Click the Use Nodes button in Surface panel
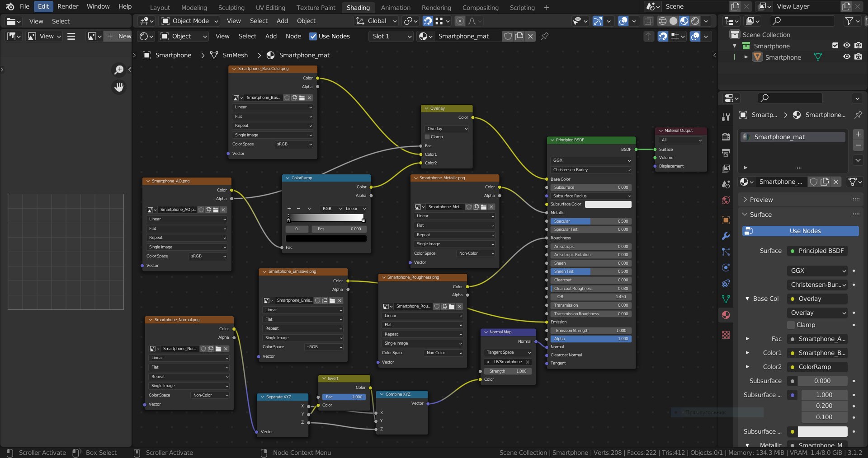The height and width of the screenshot is (458, 868). click(x=801, y=231)
